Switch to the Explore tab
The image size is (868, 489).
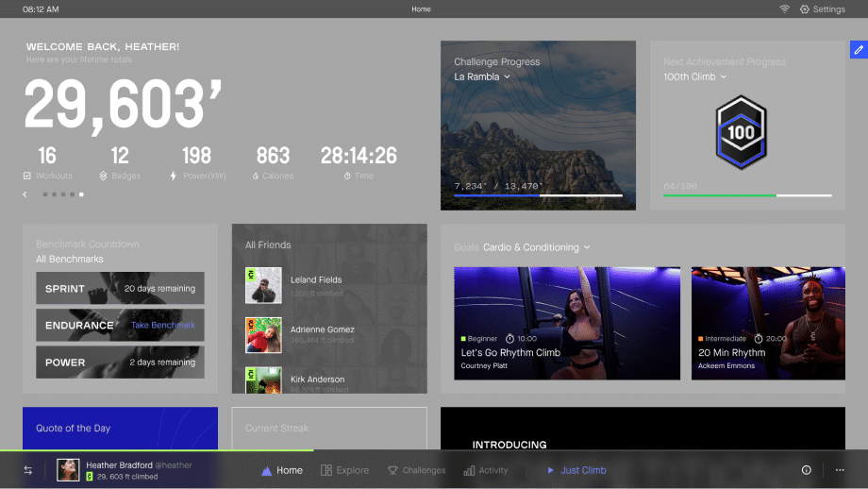pyautogui.click(x=345, y=470)
